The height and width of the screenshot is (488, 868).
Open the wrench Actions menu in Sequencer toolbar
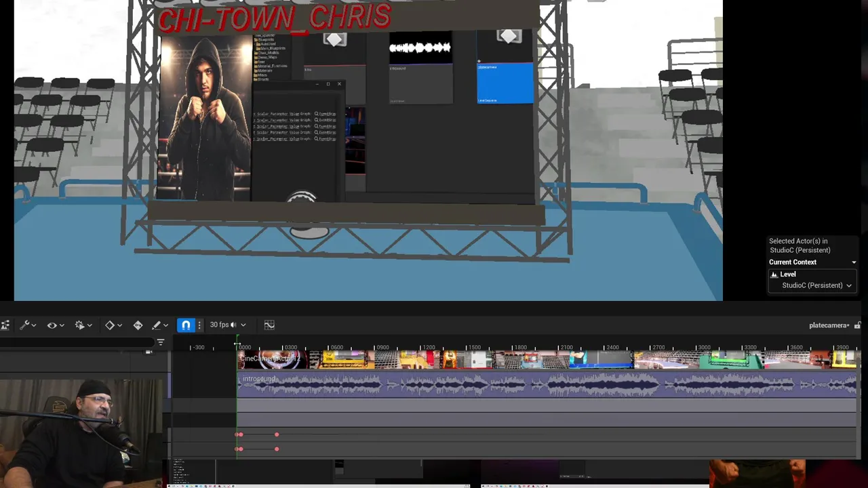[28, 325]
